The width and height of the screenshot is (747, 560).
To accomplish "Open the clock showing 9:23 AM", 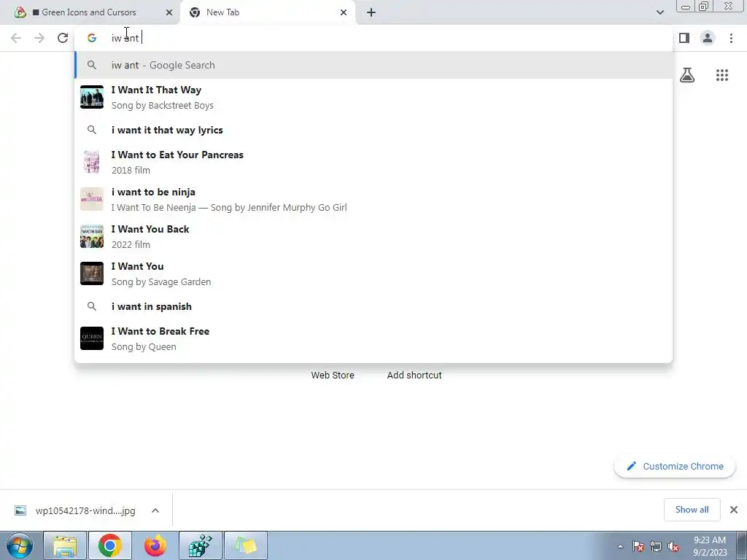I will [x=710, y=546].
